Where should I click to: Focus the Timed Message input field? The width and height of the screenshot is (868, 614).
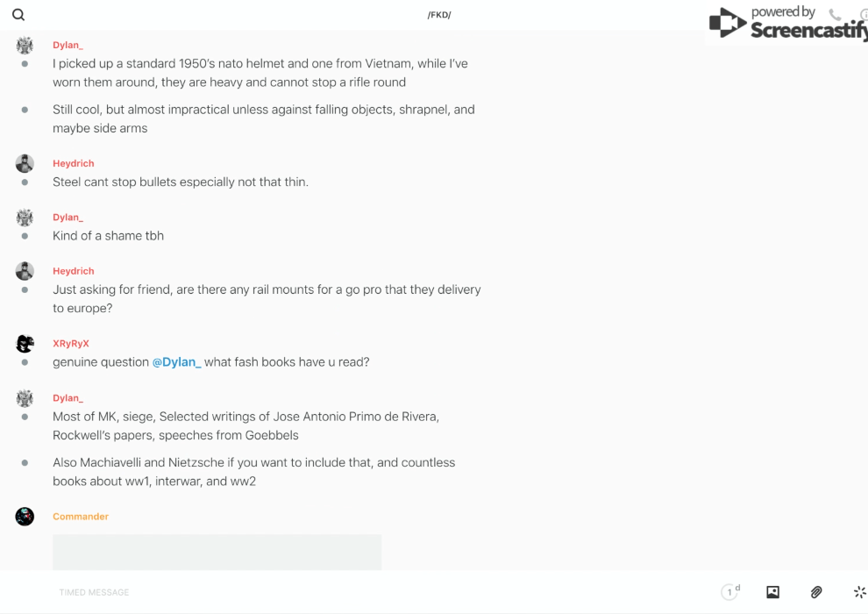(x=263, y=592)
